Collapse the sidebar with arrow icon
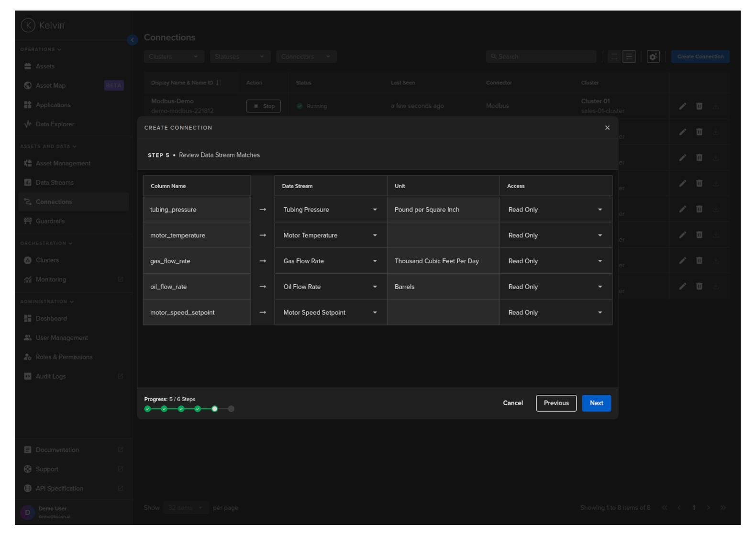The image size is (756, 536). click(x=133, y=40)
